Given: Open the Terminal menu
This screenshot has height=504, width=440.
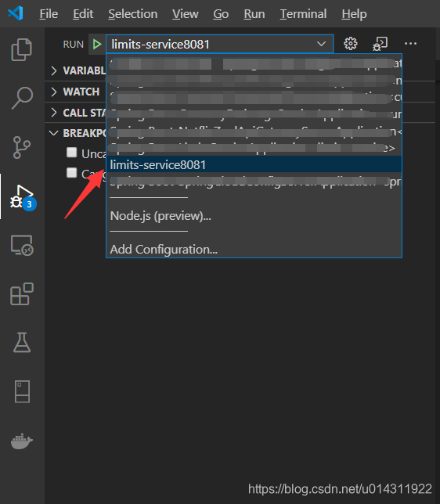Looking at the screenshot, I should [x=303, y=14].
